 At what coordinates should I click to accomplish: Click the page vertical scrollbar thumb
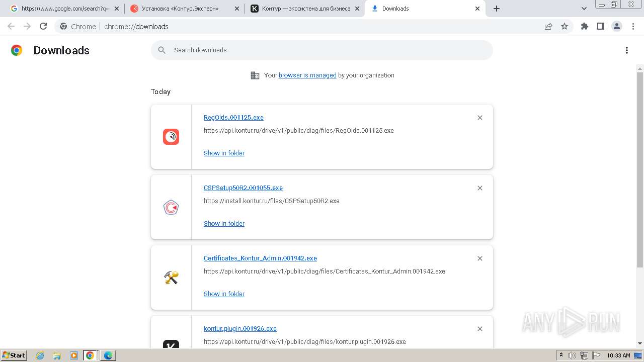click(640, 169)
